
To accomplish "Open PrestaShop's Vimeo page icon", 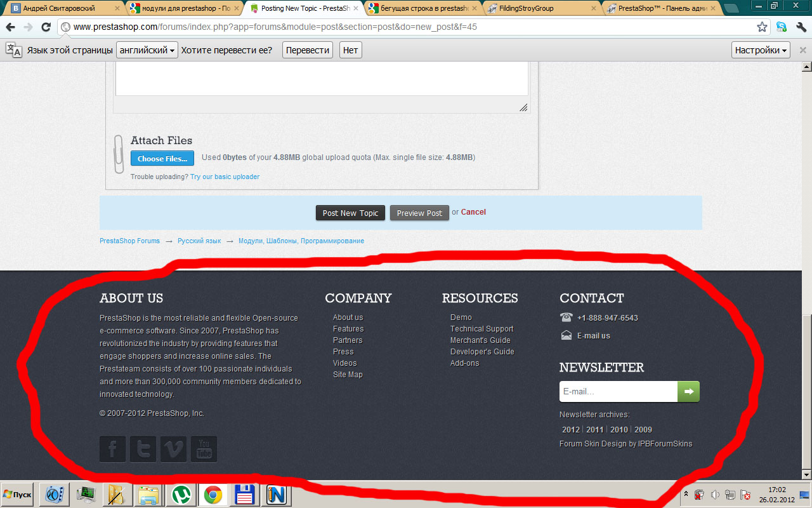I will pyautogui.click(x=174, y=450).
